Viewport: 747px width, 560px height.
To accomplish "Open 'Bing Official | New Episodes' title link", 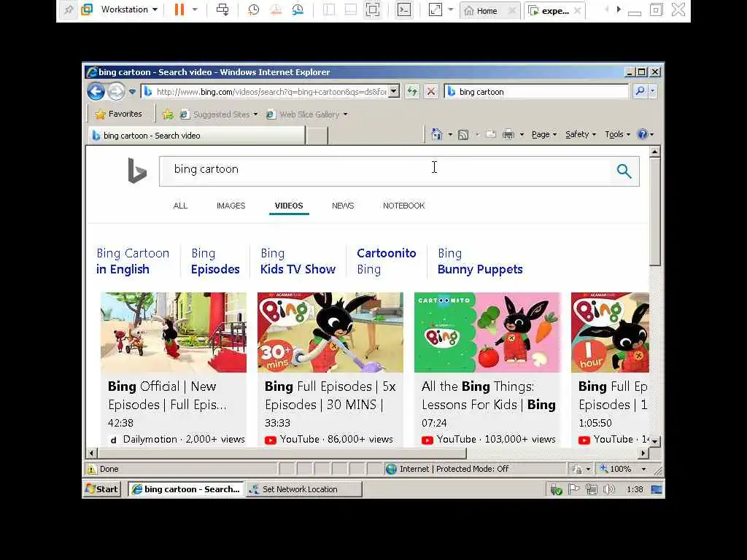I will click(x=167, y=395).
